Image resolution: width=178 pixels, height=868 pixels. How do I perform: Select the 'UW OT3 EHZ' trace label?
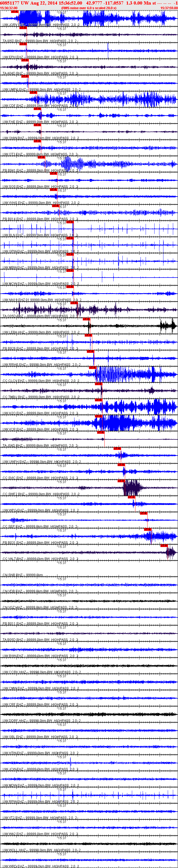[40, 154]
